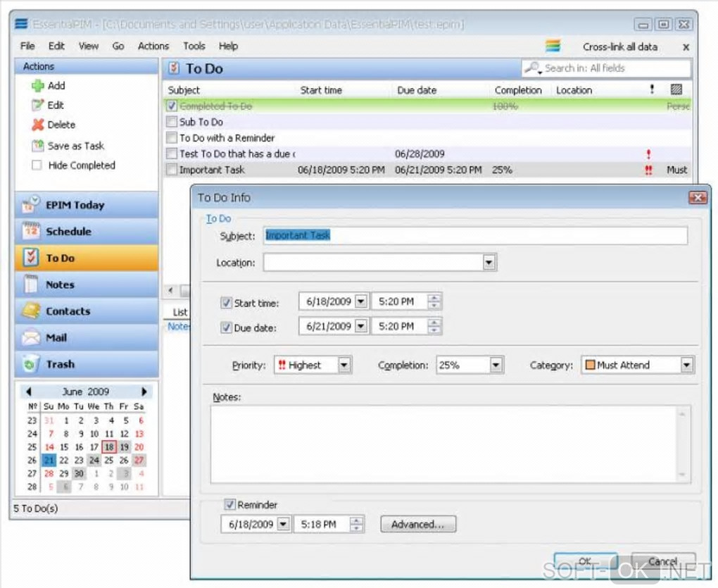The image size is (718, 588).
Task: Click the Save as Task icon
Action: pos(37,146)
